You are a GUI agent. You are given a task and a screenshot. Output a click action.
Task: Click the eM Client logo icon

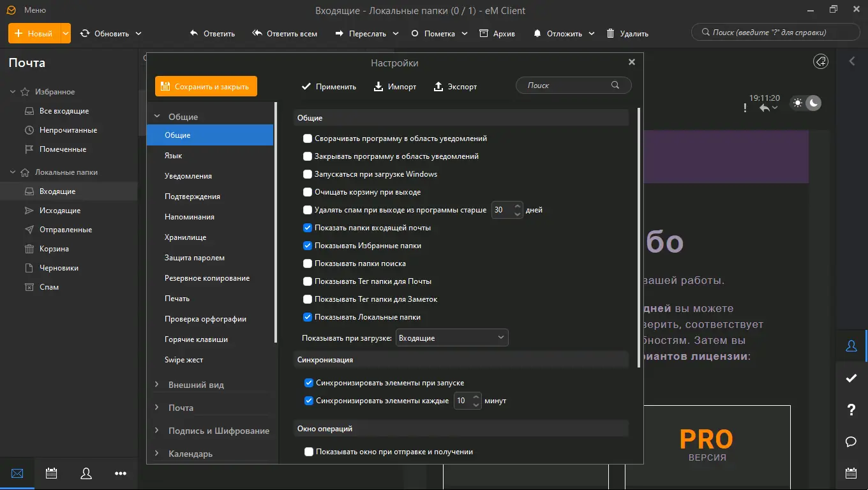click(x=11, y=10)
